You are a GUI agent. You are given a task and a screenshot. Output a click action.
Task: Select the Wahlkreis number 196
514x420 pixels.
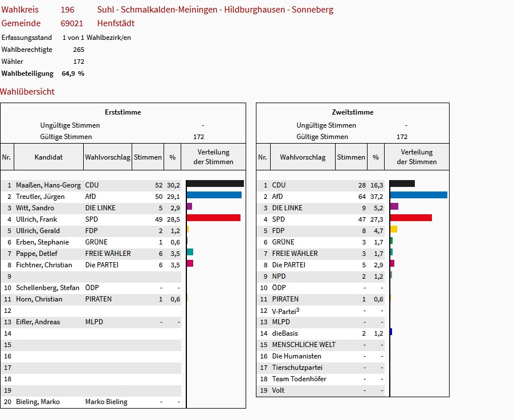pos(68,10)
